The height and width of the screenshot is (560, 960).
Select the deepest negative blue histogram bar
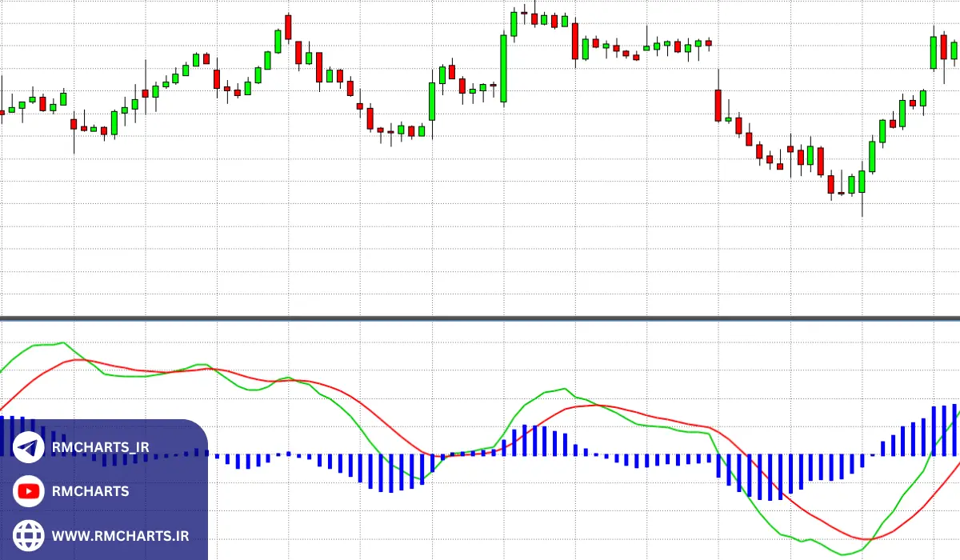click(x=770, y=478)
